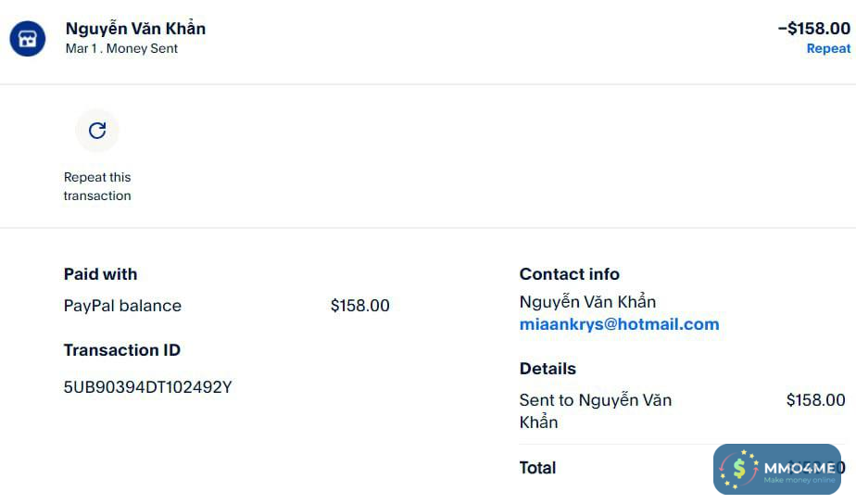Screen dimensions: 856x504
Task: Click the "Paid with" heading
Action: [100, 274]
